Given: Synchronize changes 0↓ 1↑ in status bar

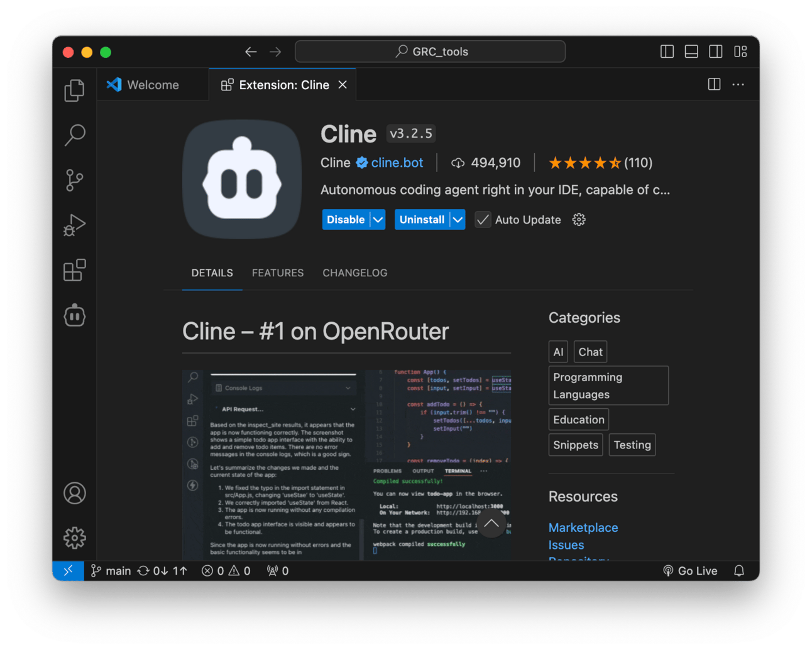Looking at the screenshot, I should click(163, 570).
